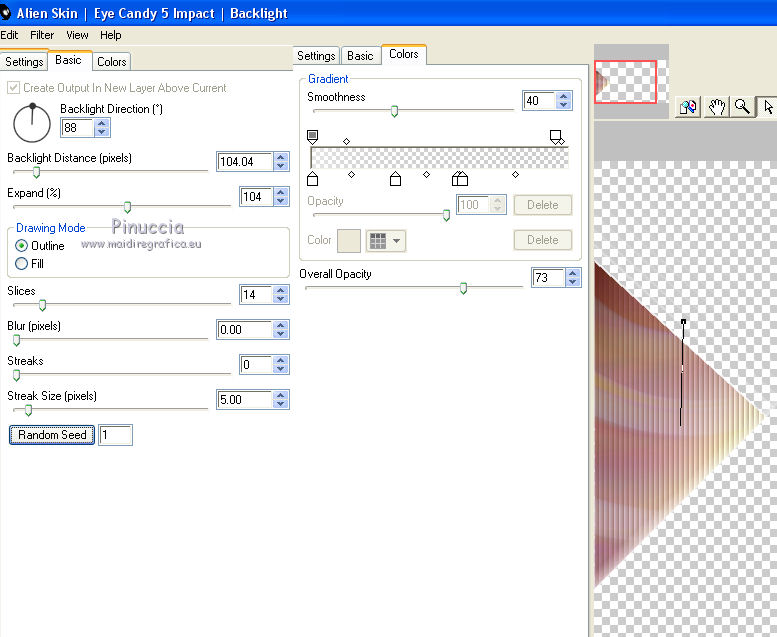Select the Hand pan tool

pyautogui.click(x=716, y=107)
